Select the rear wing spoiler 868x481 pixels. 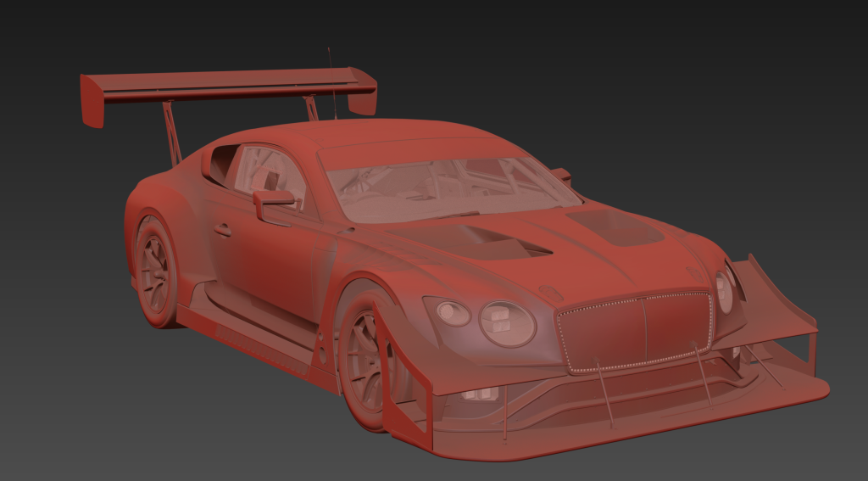229,85
